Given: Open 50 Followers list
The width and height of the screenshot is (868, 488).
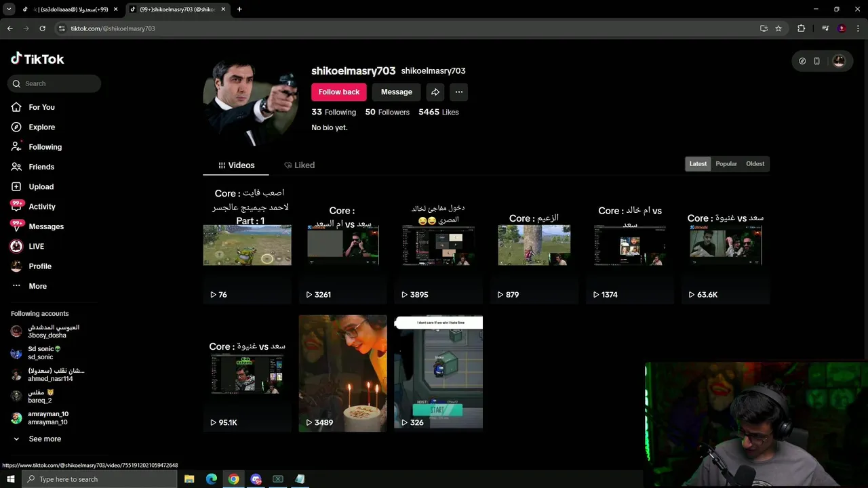Looking at the screenshot, I should [387, 113].
